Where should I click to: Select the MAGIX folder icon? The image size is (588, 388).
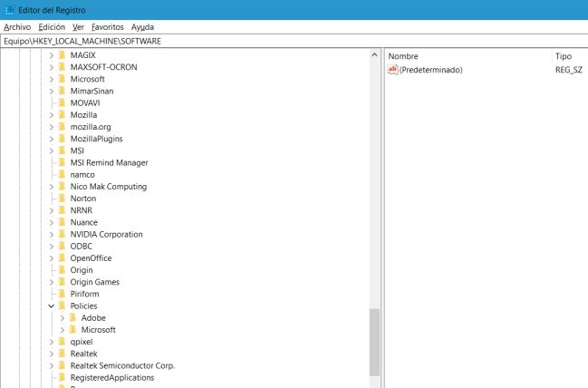click(63, 55)
